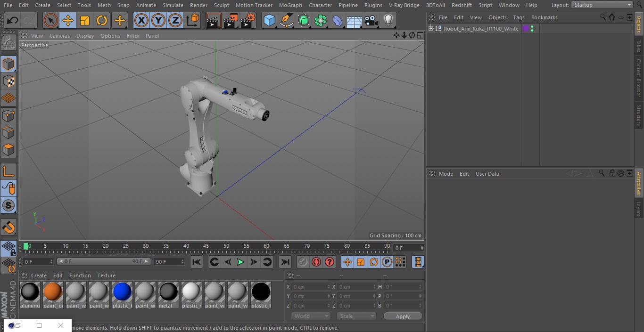644x332 pixels.
Task: Click the Undo arrow icon
Action: [x=12, y=20]
